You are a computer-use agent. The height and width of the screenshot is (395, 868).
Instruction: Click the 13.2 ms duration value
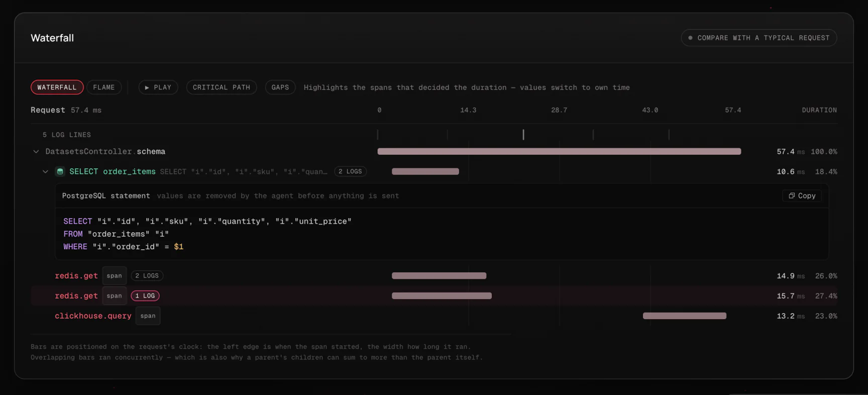pyautogui.click(x=791, y=316)
